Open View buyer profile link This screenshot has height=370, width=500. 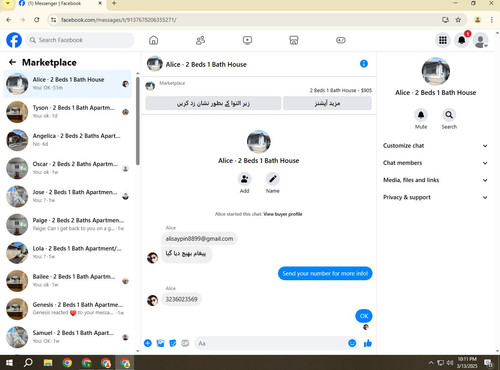click(x=283, y=214)
